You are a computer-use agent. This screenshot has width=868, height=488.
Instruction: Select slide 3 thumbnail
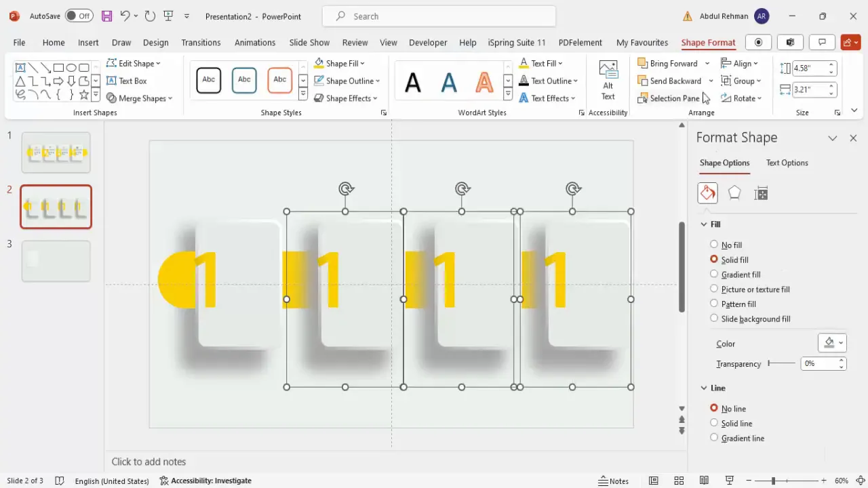click(x=56, y=261)
